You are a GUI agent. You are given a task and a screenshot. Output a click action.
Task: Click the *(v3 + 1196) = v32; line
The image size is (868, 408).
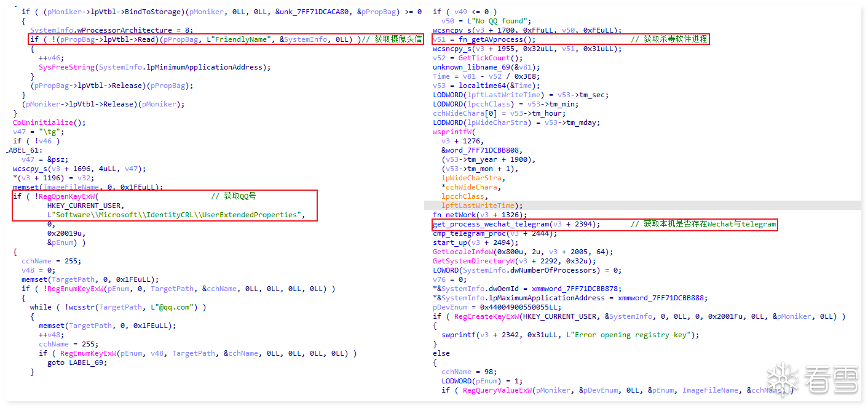tap(52, 178)
